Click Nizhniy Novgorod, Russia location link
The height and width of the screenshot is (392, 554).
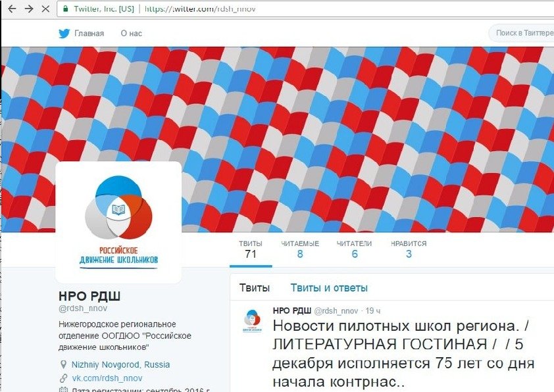[120, 364]
